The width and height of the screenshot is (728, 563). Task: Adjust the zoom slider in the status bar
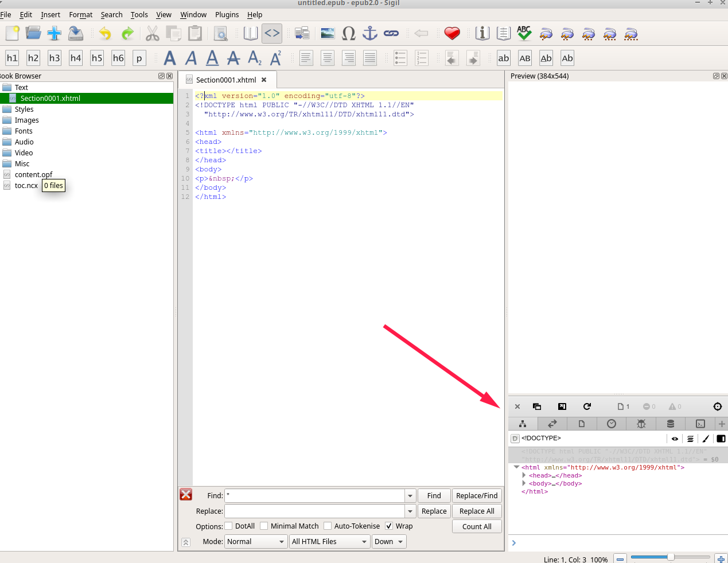[x=670, y=557]
